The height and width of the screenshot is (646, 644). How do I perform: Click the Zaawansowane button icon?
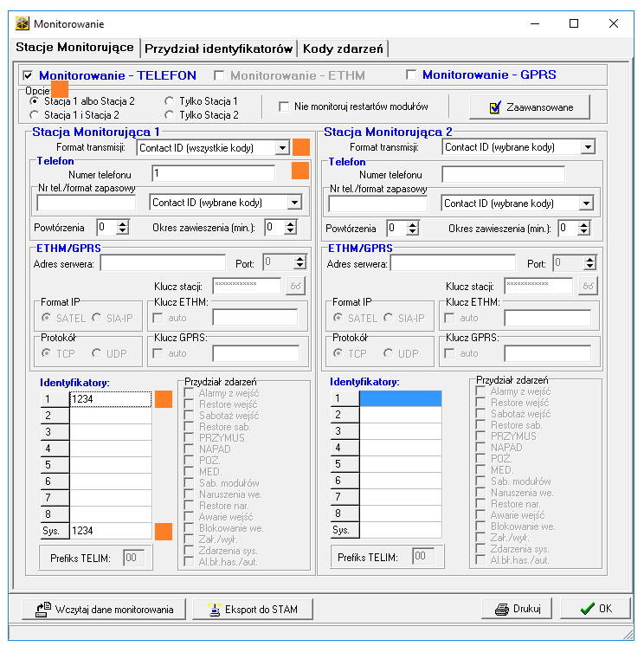(x=495, y=107)
